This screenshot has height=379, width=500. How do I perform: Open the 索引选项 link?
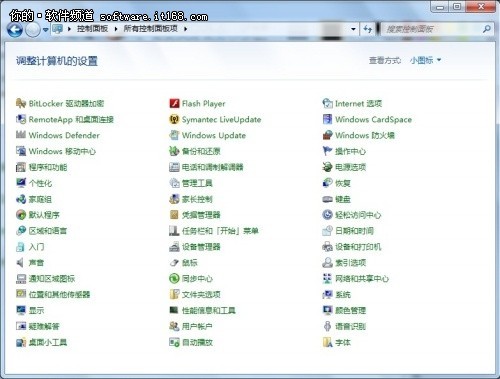click(x=350, y=263)
